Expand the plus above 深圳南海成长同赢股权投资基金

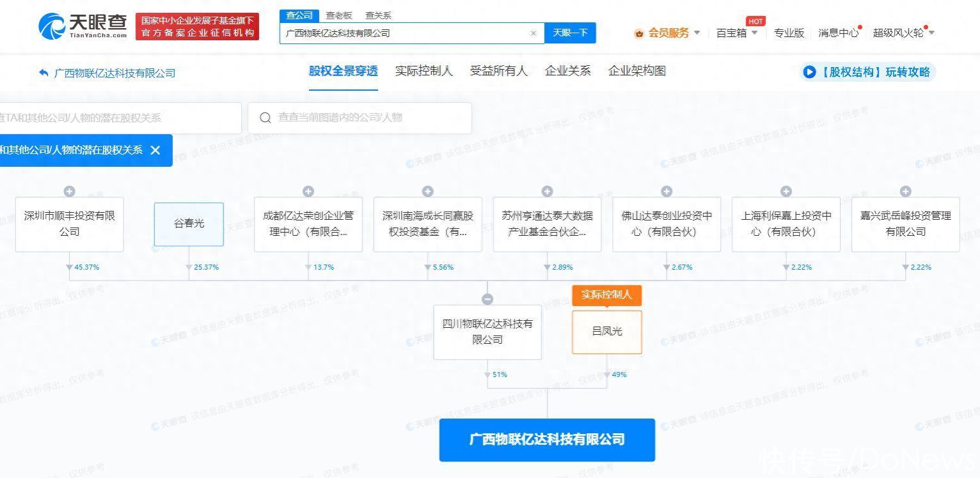(428, 191)
